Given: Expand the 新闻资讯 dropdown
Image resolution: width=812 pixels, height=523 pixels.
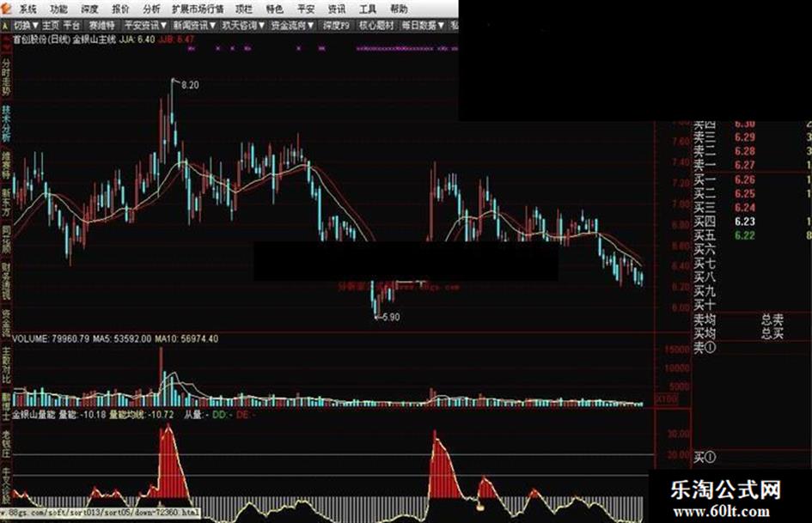Looking at the screenshot, I should coord(194,25).
